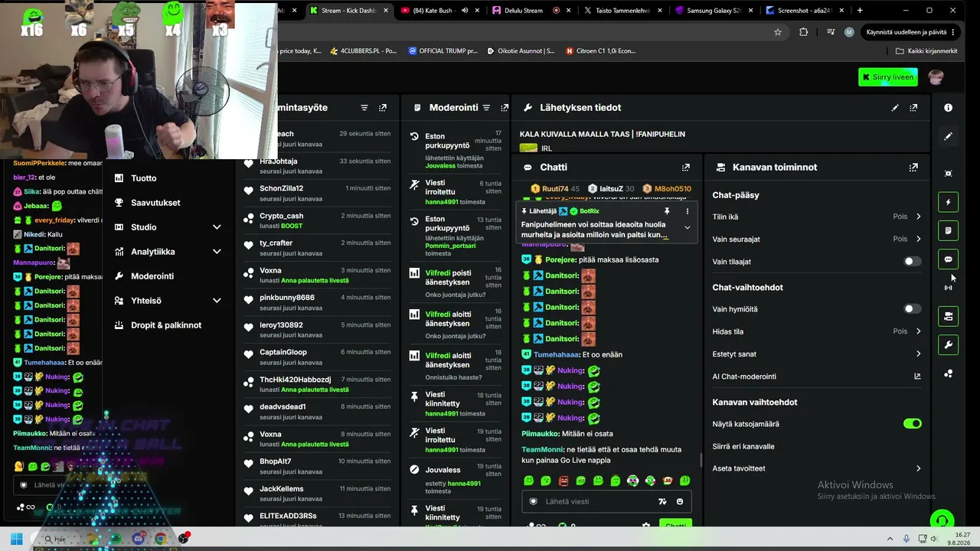This screenshot has height=551, width=980.
Task: Expand the Analytiikka menu section
Action: tap(217, 252)
